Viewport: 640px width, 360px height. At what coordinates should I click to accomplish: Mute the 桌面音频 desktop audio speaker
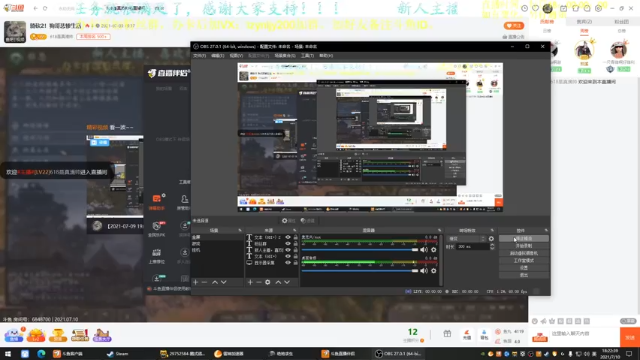pyautogui.click(x=424, y=270)
